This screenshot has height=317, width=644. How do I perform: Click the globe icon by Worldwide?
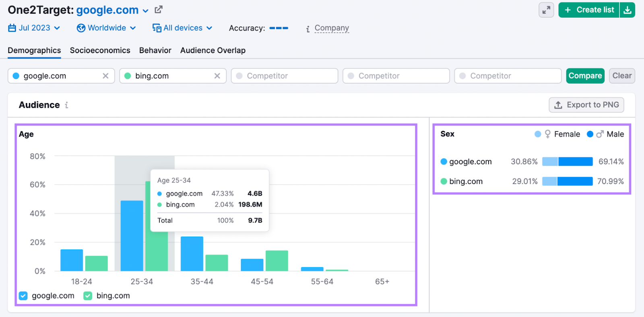click(x=81, y=28)
